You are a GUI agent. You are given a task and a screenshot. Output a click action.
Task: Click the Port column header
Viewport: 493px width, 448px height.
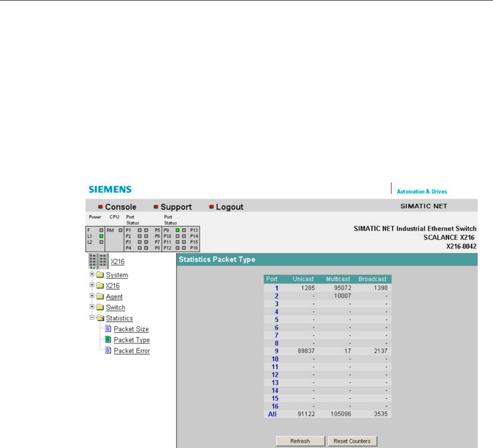click(272, 279)
